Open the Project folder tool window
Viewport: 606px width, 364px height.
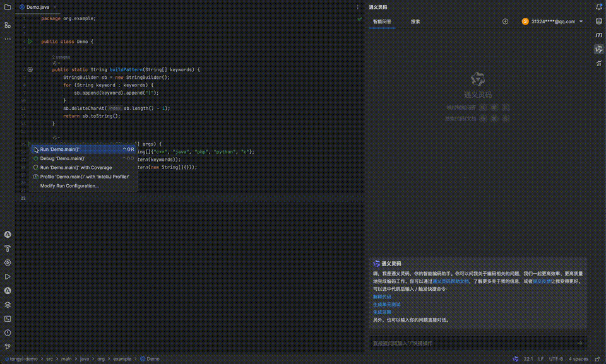[x=8, y=7]
